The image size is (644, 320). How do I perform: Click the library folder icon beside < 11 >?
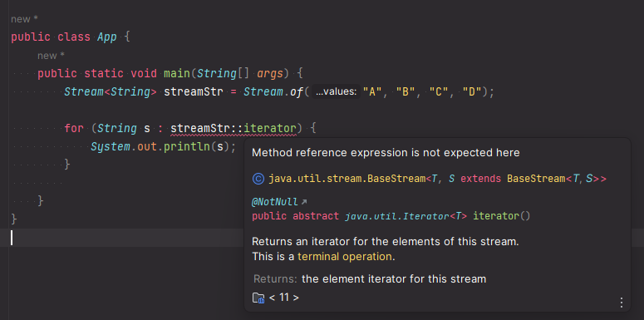click(x=258, y=298)
